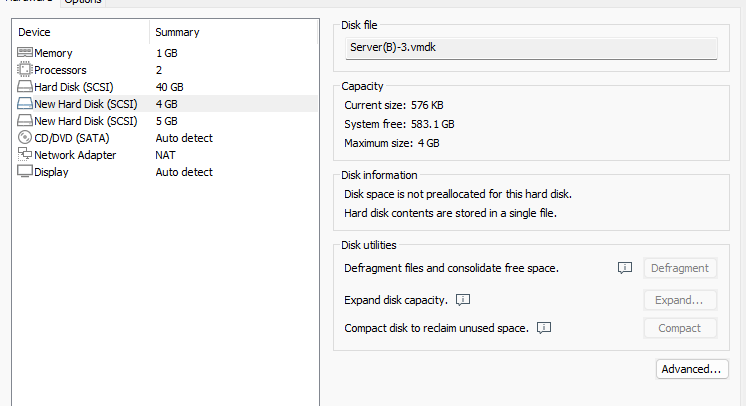Click the Defragment button
The image size is (746, 406).
pyautogui.click(x=680, y=268)
